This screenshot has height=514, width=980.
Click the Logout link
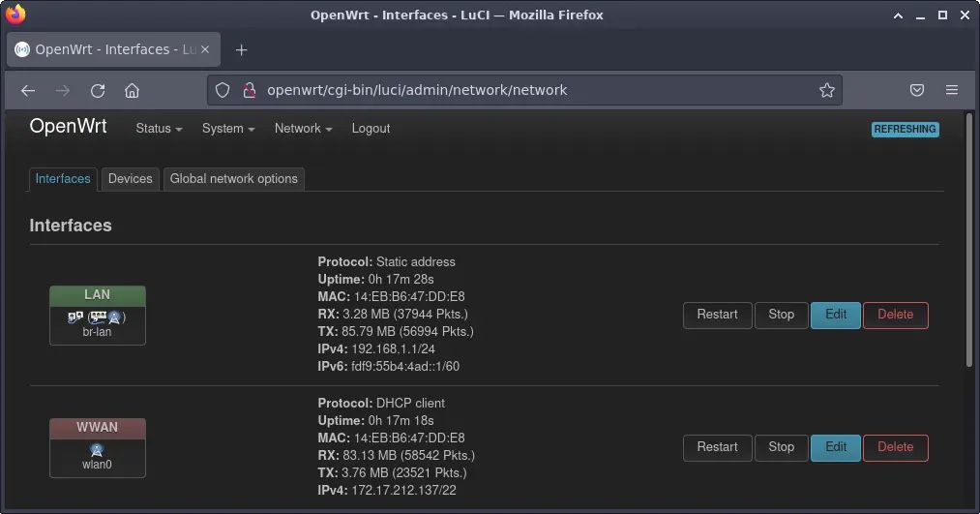pyautogui.click(x=371, y=129)
